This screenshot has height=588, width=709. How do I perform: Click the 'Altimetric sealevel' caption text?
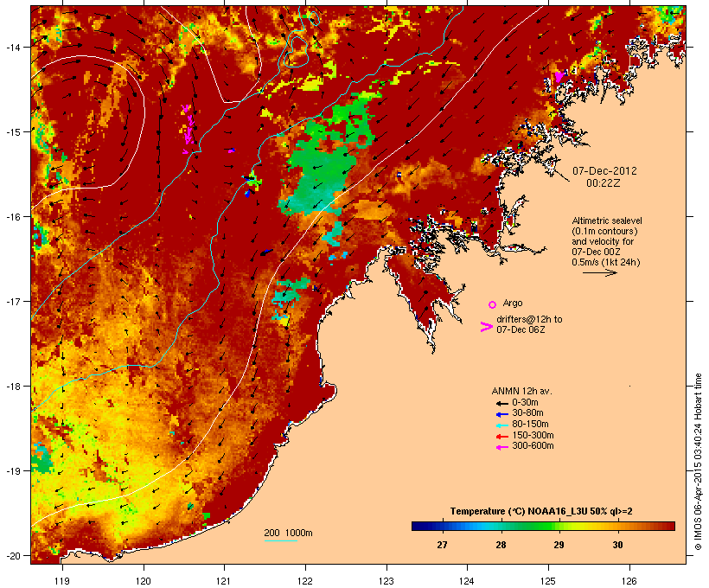[x=607, y=220]
